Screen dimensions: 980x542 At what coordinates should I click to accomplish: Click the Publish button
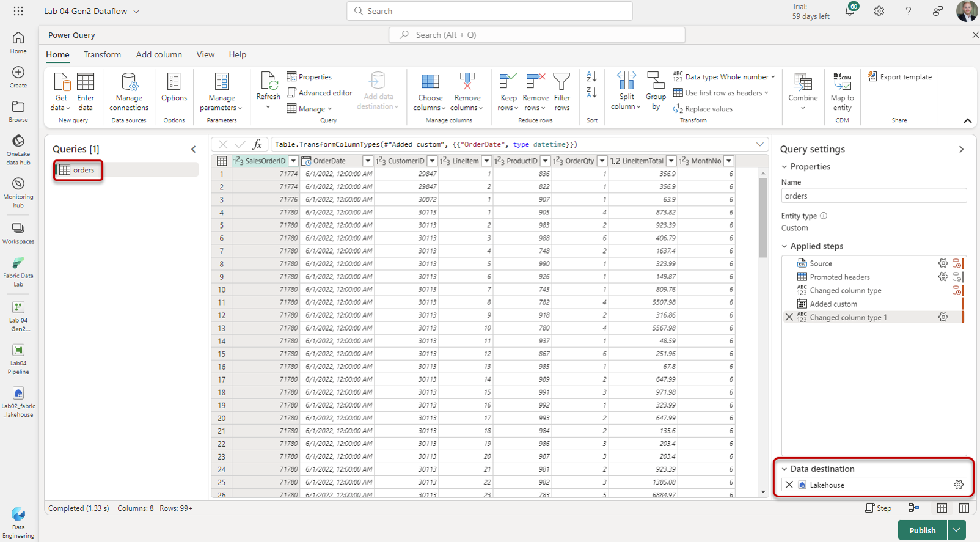922,530
